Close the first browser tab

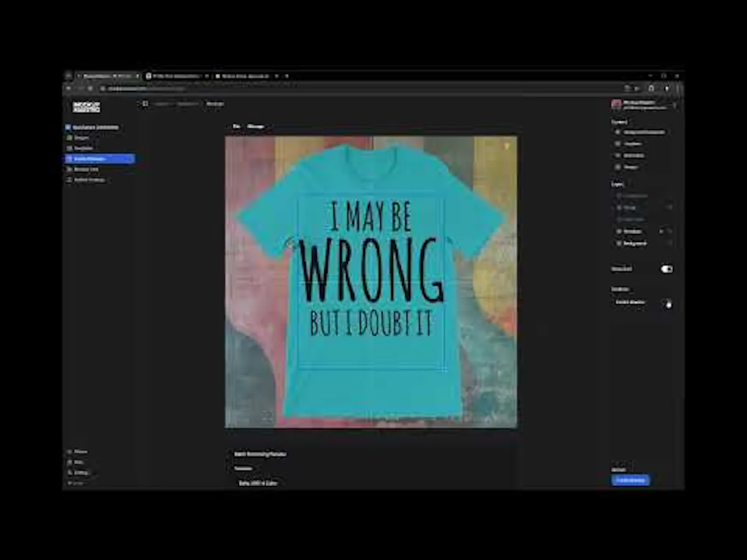(138, 76)
